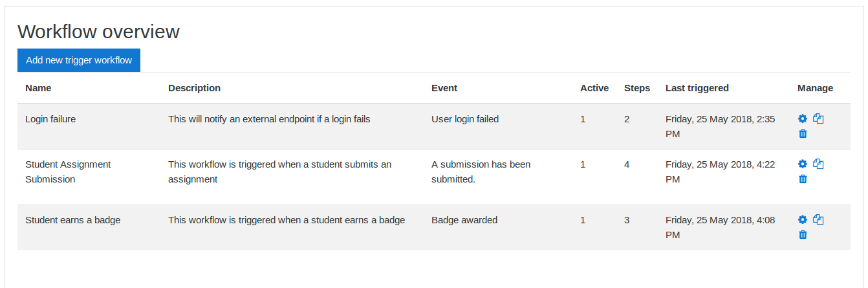
Task: Click the Last triggered column header
Action: [697, 88]
